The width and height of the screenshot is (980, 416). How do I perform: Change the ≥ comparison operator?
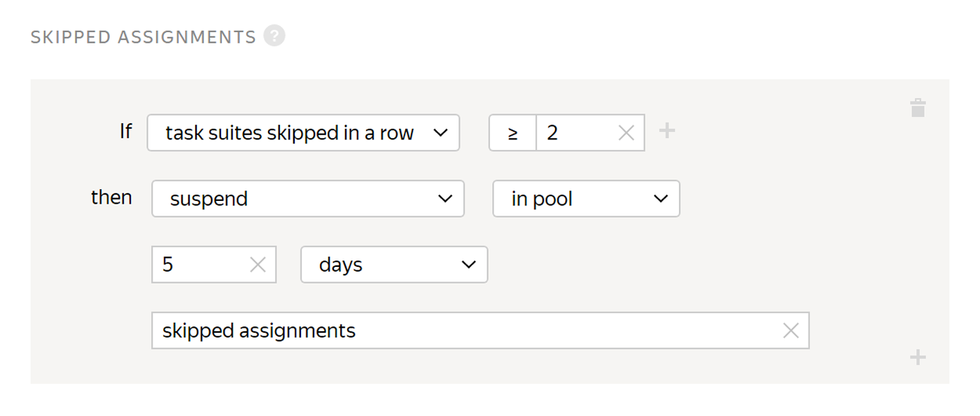(512, 133)
